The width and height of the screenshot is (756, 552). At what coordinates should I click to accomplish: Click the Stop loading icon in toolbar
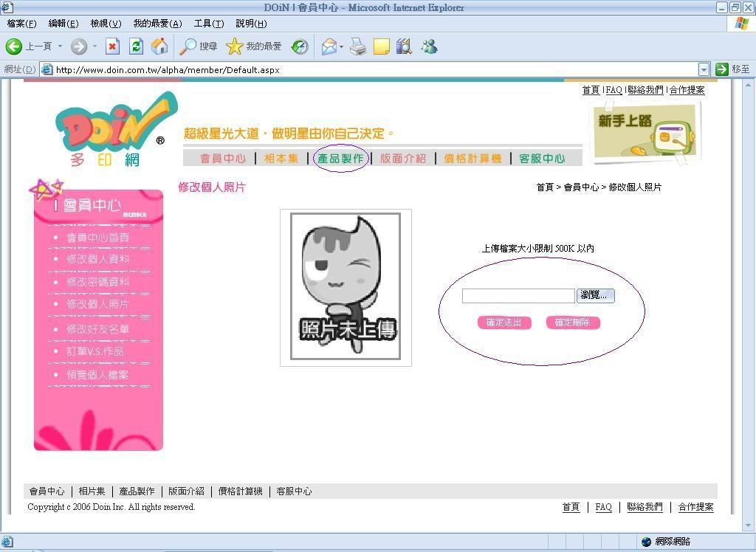(112, 46)
